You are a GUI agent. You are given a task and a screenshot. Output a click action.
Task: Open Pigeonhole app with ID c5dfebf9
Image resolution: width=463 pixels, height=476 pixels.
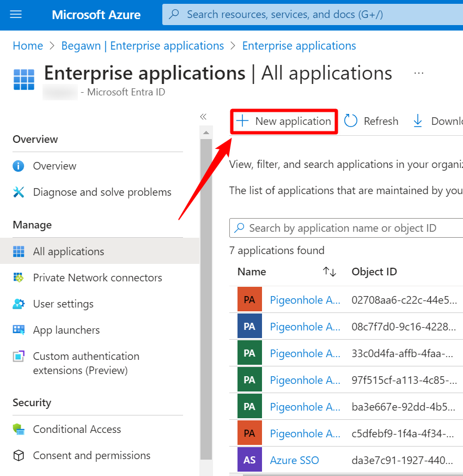[305, 433]
